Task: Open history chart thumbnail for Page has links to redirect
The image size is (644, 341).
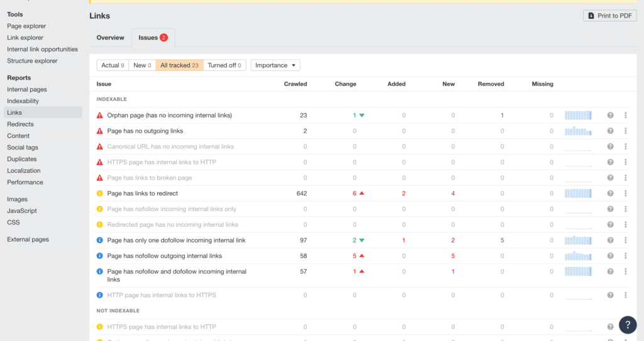Action: [579, 193]
